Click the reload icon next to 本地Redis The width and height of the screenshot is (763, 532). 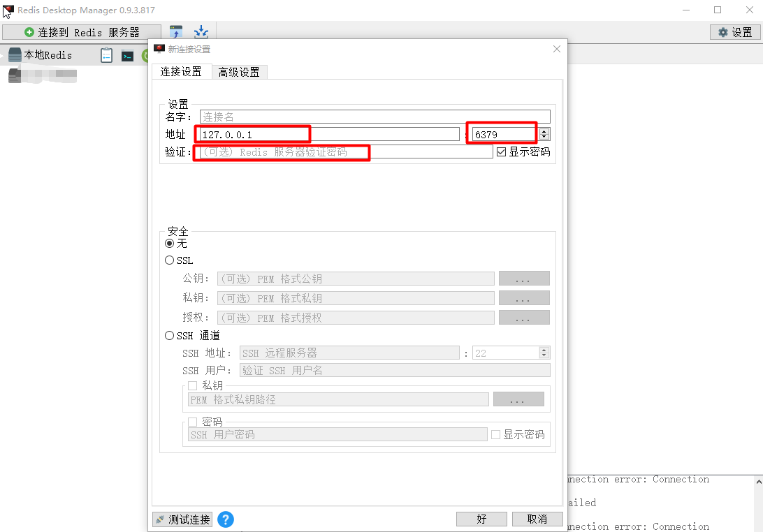click(147, 54)
